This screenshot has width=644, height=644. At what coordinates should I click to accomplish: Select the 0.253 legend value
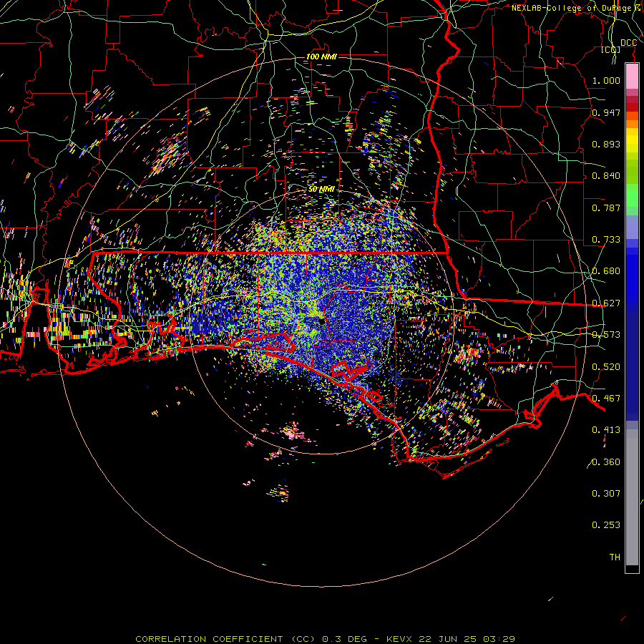606,525
